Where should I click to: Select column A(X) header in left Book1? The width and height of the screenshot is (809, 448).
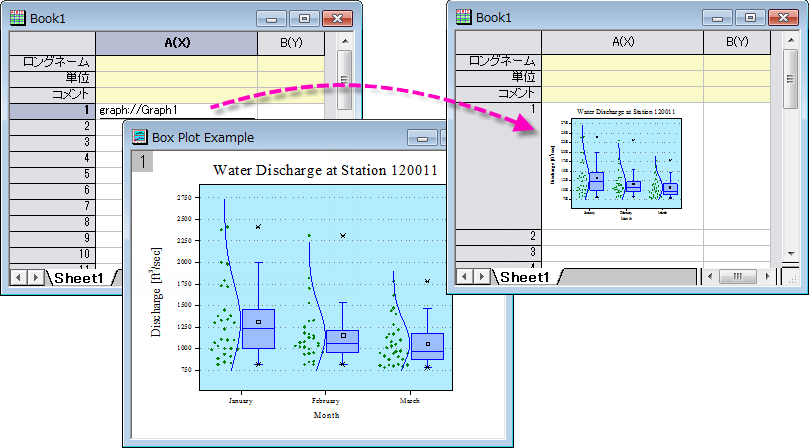tap(176, 43)
